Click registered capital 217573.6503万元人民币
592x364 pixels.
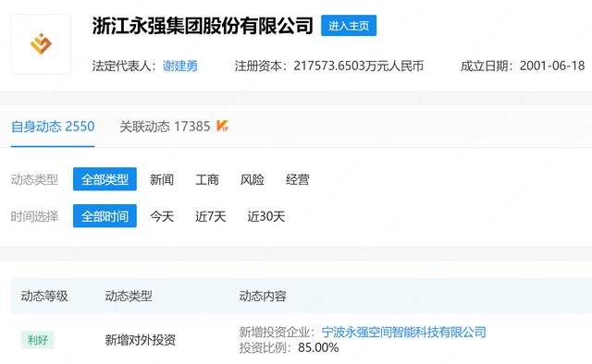point(358,66)
